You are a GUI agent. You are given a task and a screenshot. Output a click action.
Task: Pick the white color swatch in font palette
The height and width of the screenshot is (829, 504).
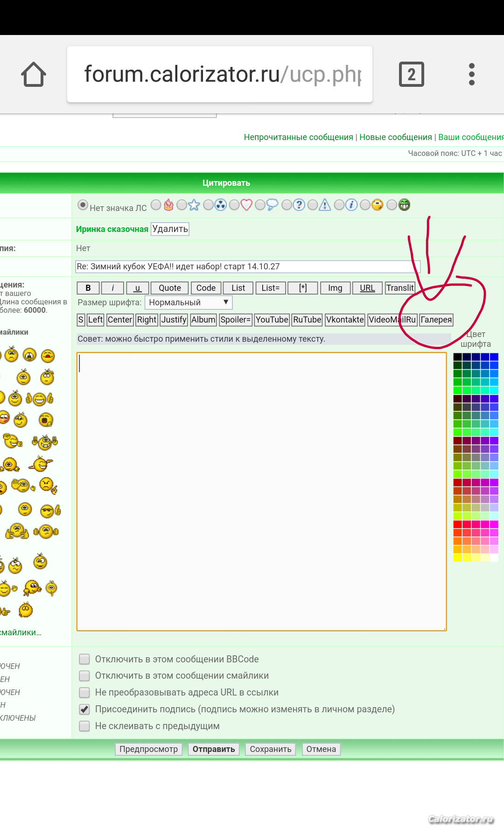click(x=494, y=558)
